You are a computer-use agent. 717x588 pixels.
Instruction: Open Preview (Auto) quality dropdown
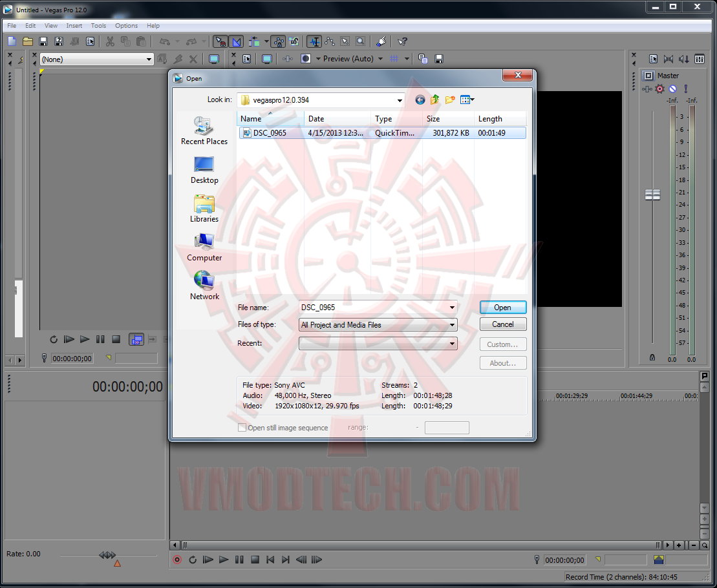pyautogui.click(x=353, y=59)
